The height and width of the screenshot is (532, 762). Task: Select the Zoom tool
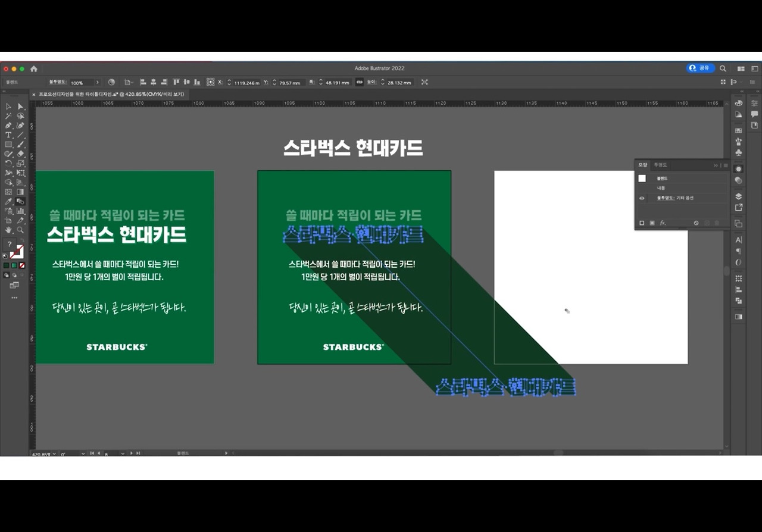pyautogui.click(x=20, y=230)
